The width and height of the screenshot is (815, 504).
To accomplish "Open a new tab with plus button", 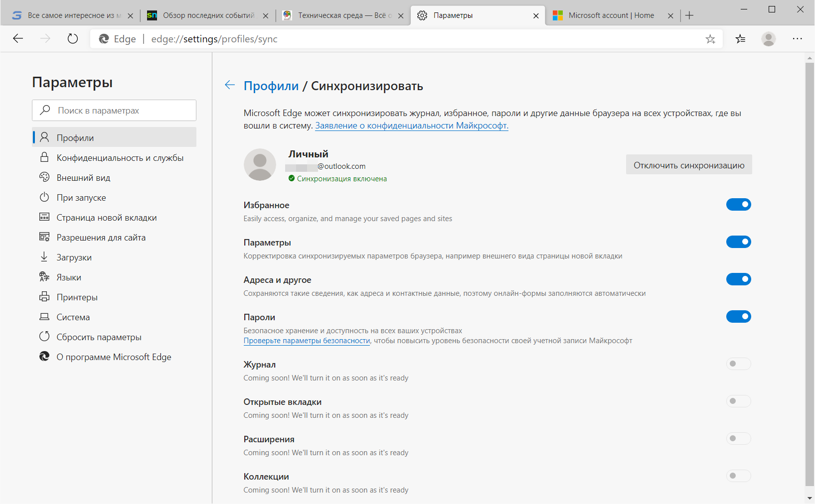I will click(689, 15).
